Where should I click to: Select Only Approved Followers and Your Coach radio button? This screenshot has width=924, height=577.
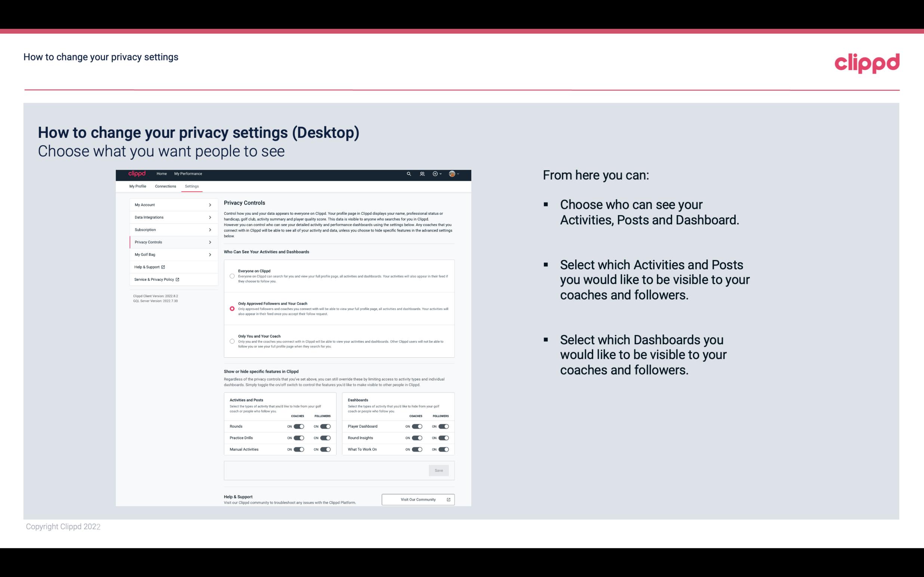pyautogui.click(x=231, y=308)
